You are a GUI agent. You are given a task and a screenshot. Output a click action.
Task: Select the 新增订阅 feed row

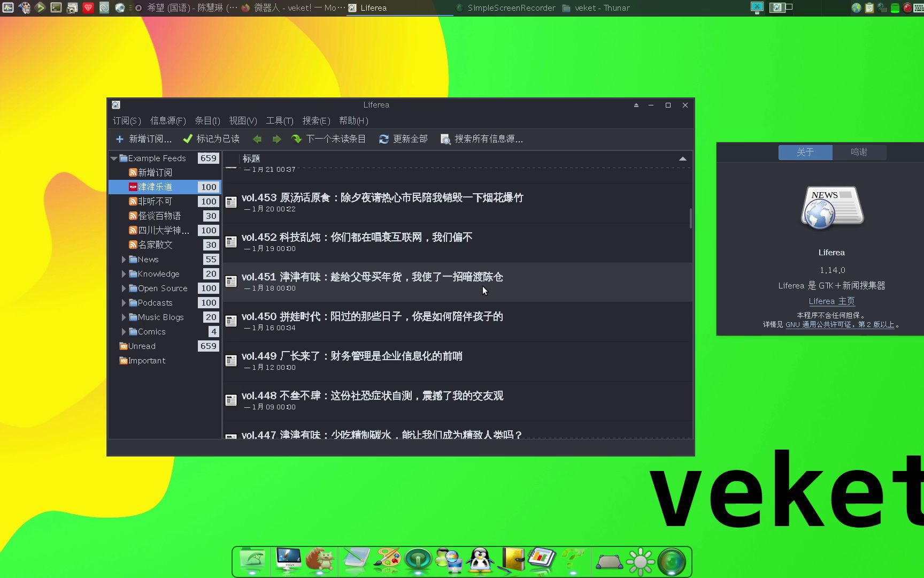(164, 172)
